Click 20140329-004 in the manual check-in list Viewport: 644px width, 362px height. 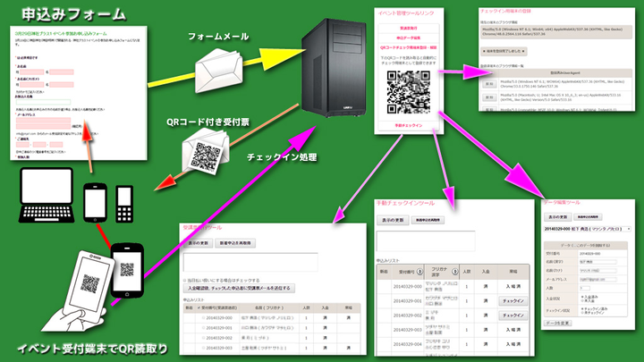(x=407, y=344)
